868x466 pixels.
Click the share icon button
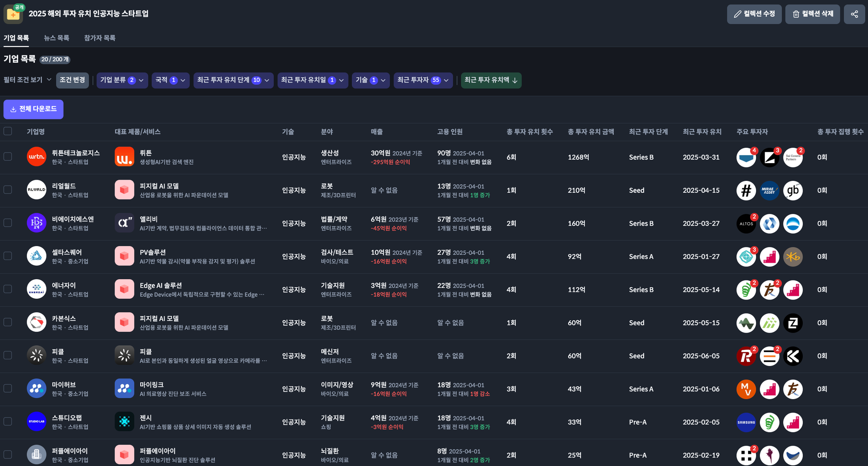tap(854, 14)
